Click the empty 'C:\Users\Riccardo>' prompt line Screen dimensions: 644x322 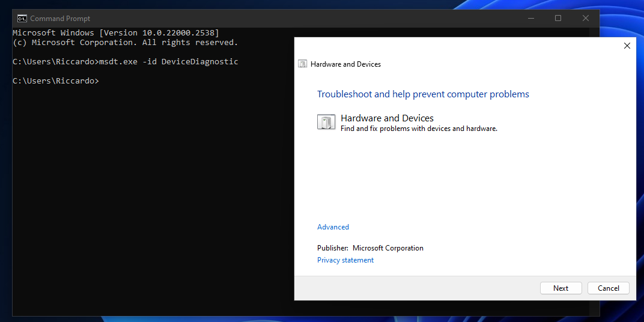[x=56, y=81]
